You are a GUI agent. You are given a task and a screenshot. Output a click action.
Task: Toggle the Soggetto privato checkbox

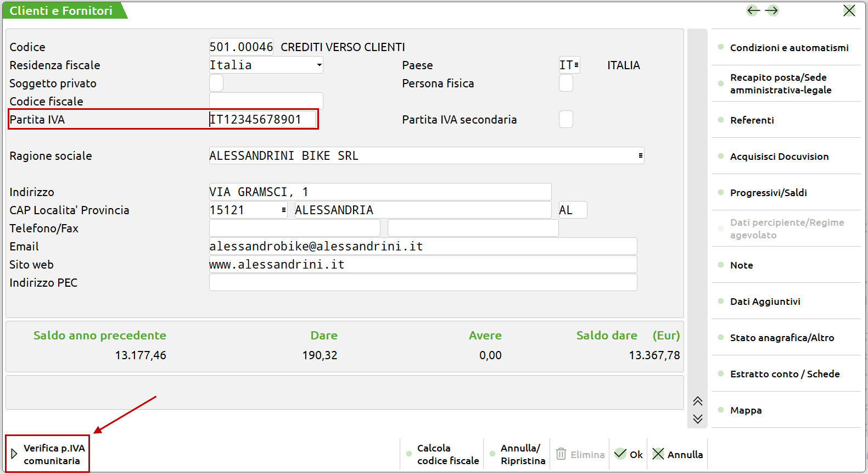(216, 83)
